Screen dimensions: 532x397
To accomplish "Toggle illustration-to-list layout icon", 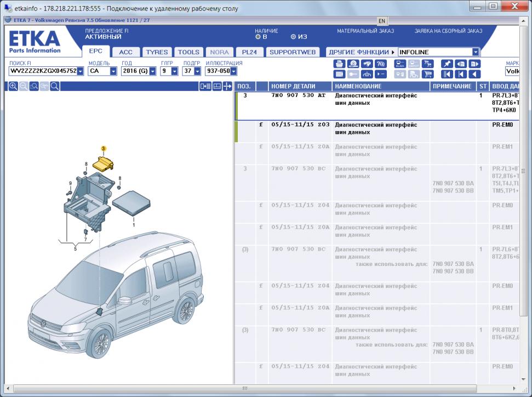I will pos(205,86).
